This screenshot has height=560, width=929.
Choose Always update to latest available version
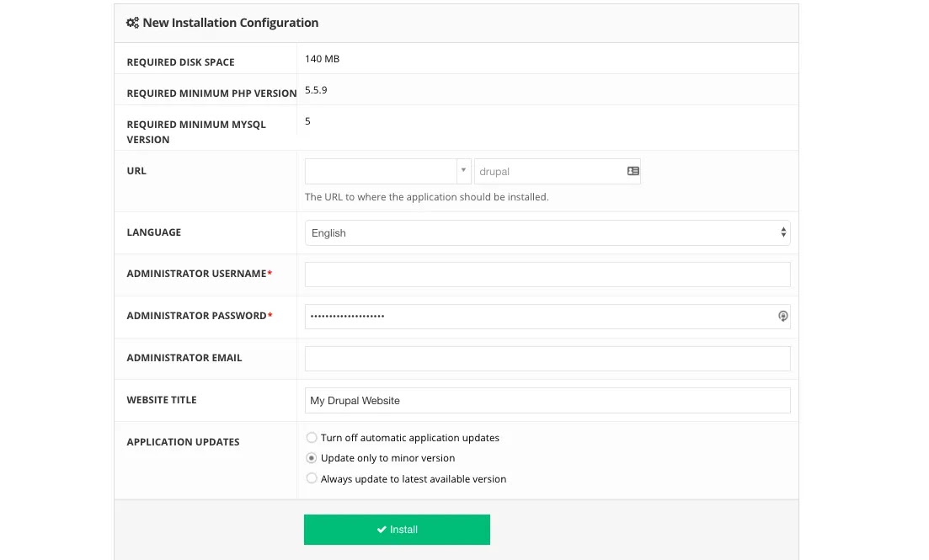point(311,478)
